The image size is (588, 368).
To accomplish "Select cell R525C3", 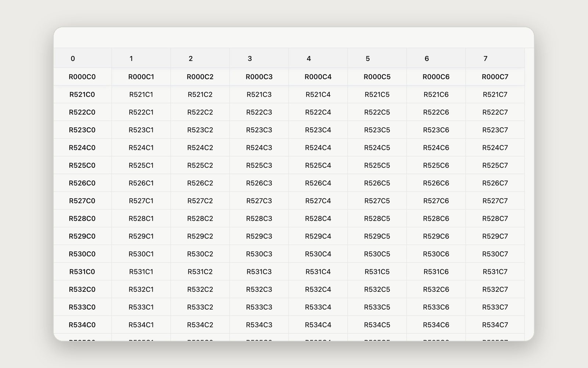I will click(259, 165).
